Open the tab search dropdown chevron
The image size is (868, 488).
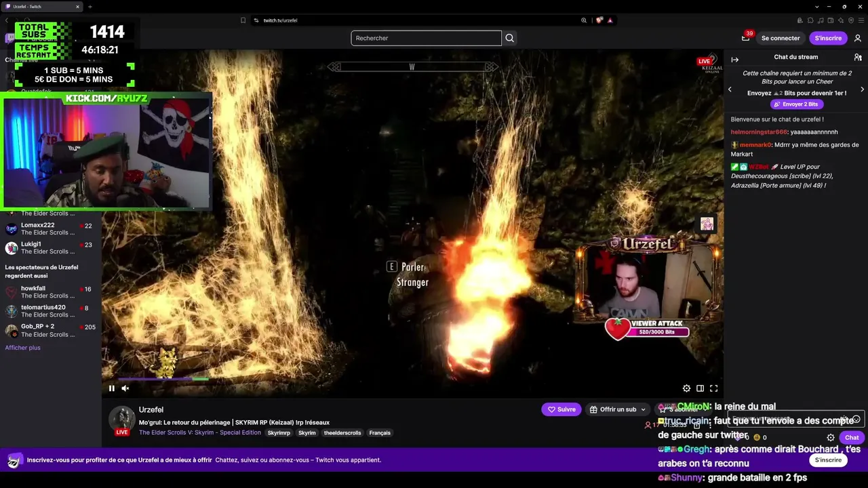tap(817, 7)
